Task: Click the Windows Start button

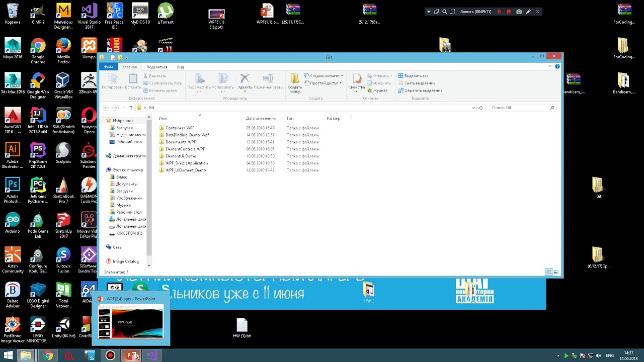Action: tap(9, 355)
